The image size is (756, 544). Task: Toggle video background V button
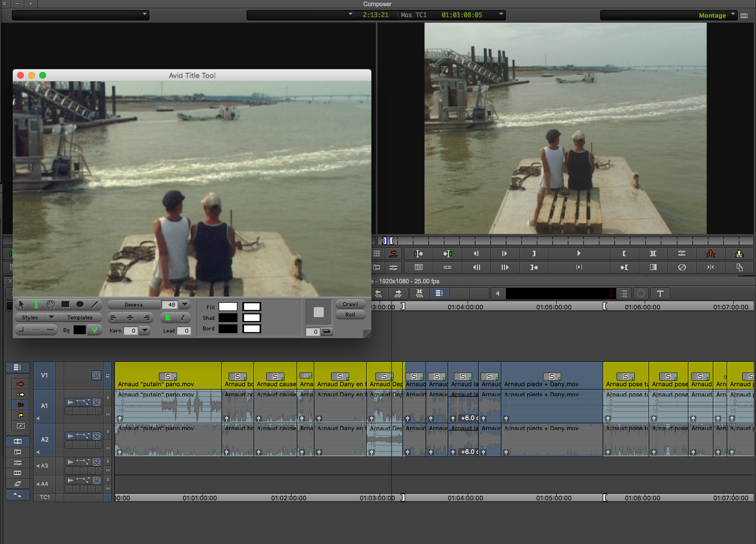95,330
